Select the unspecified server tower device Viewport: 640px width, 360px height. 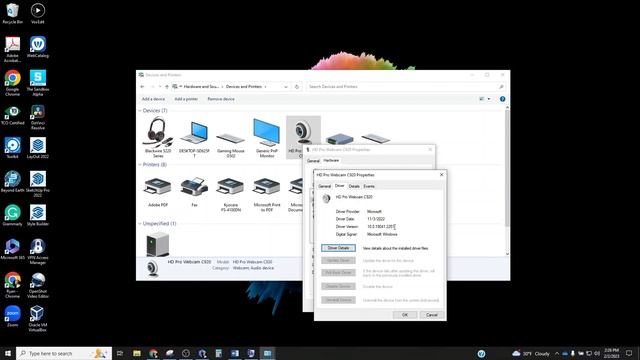click(158, 243)
